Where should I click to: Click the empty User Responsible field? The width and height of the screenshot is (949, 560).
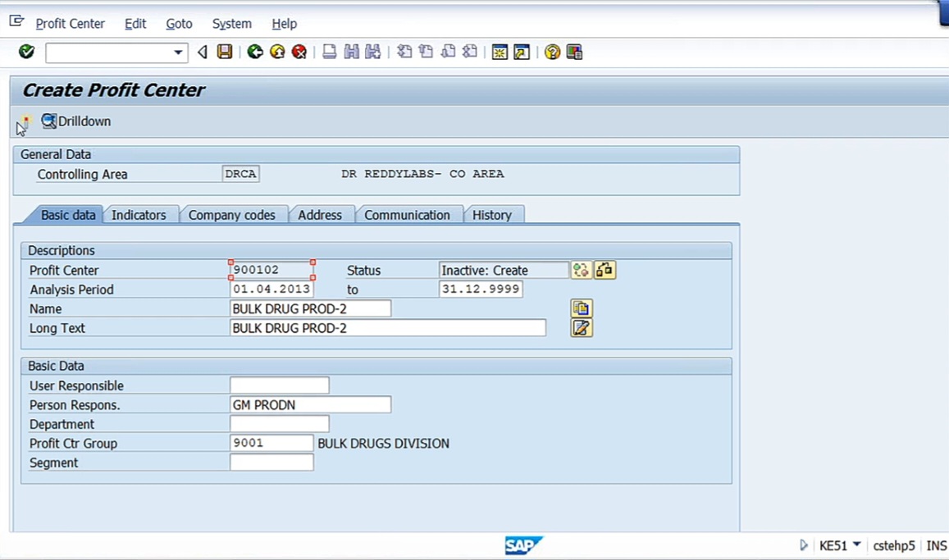(x=280, y=385)
